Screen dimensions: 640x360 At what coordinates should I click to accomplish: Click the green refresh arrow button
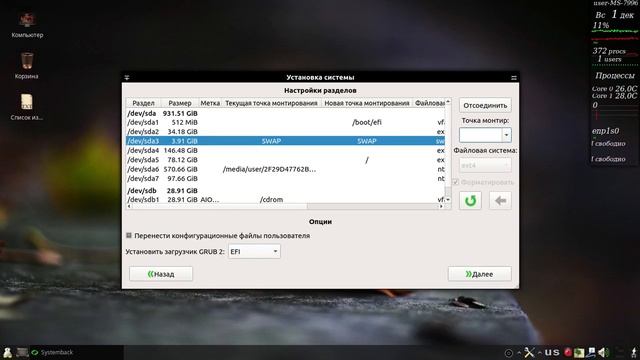[470, 200]
